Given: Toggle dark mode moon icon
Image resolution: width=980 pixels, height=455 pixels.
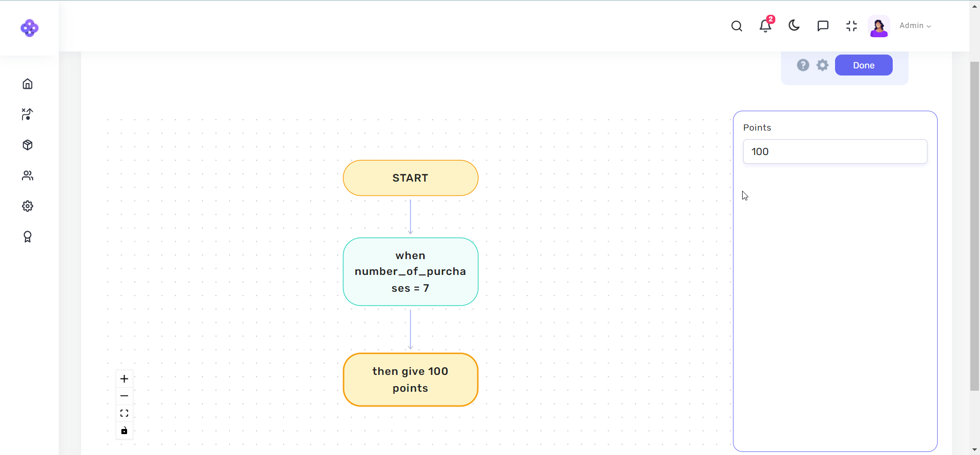Looking at the screenshot, I should tap(794, 26).
